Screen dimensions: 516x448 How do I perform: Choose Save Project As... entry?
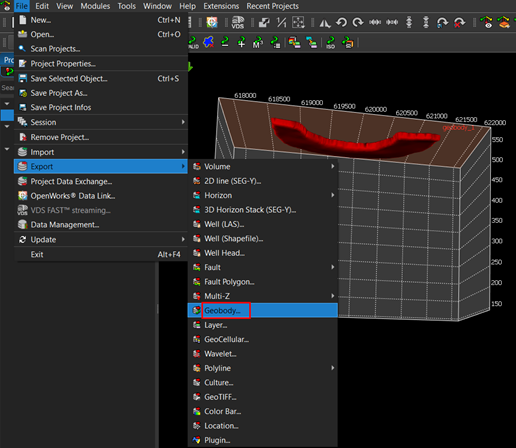(101, 93)
